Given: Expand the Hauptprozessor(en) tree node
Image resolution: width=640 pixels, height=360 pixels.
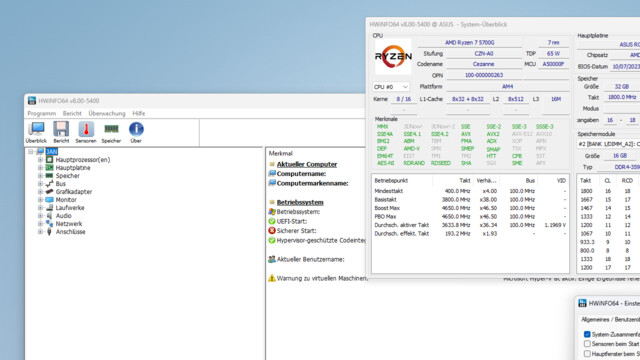Looking at the screenshot, I should 40,160.
